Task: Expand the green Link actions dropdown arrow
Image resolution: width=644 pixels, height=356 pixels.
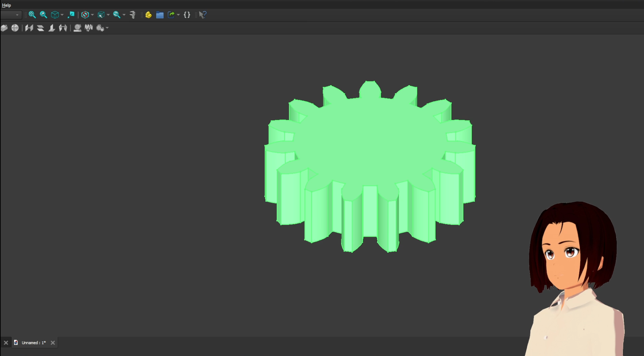Action: [x=178, y=15]
